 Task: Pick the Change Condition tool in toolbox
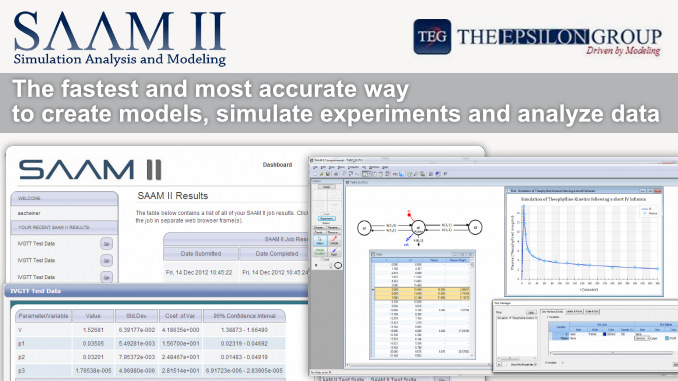pos(320,252)
